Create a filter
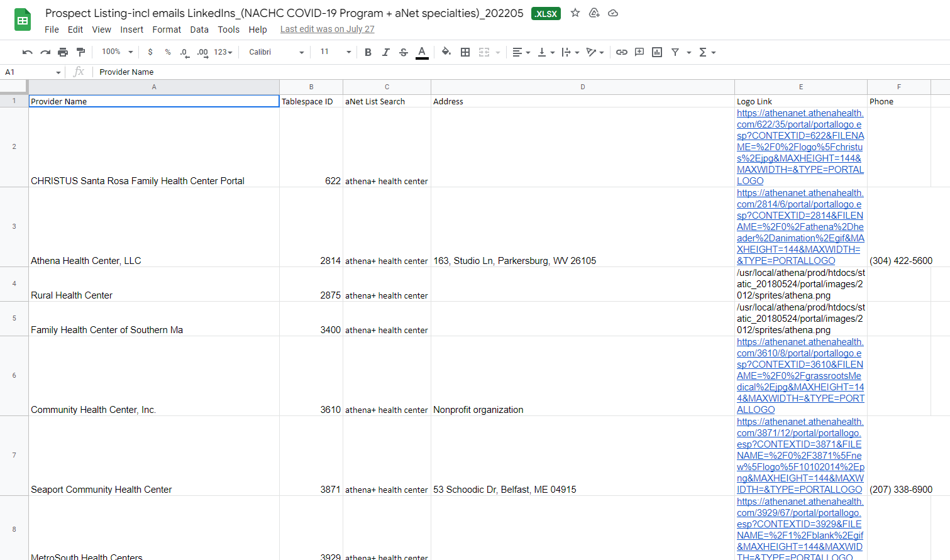Screen dimensions: 950x560 click(x=675, y=52)
